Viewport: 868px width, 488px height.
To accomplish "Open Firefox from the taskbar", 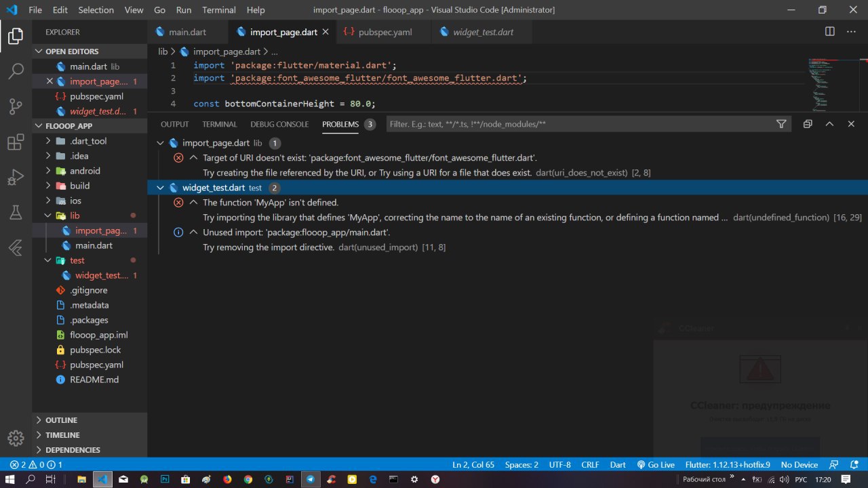I will pos(227,479).
